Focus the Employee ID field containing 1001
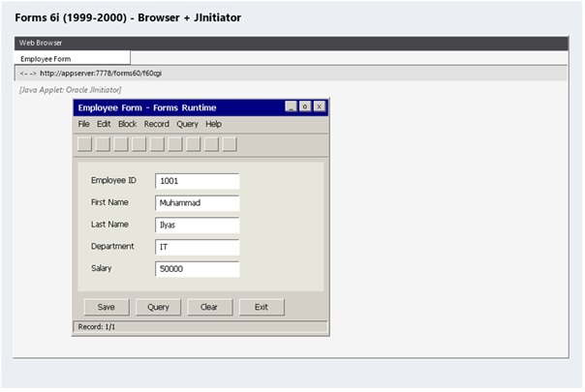 [x=197, y=181]
